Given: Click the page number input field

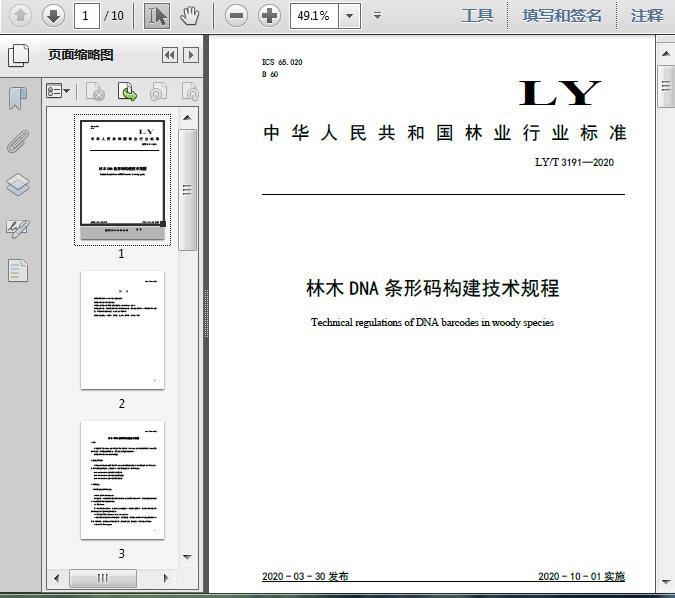Looking at the screenshot, I should pyautogui.click(x=88, y=15).
